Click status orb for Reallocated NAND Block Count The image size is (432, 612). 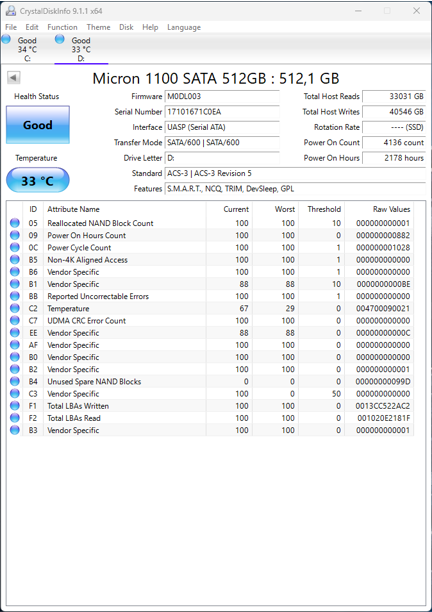(x=14, y=223)
